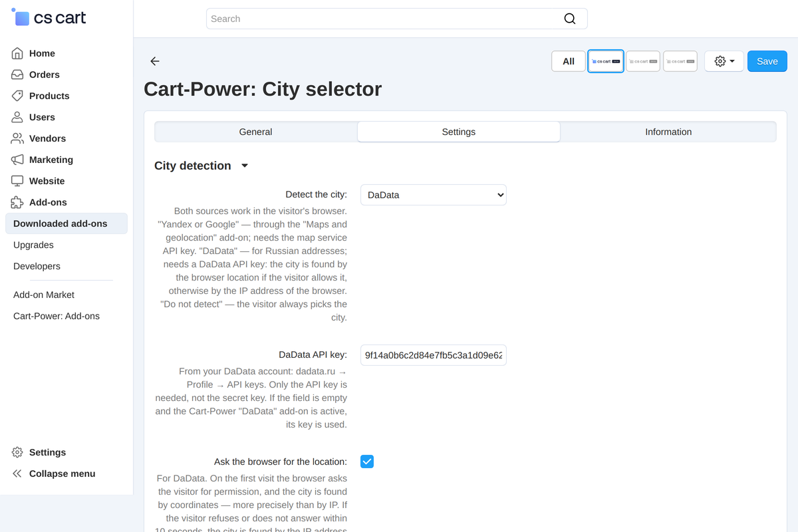Open the gear actions menu
The image size is (798, 532).
tap(724, 61)
